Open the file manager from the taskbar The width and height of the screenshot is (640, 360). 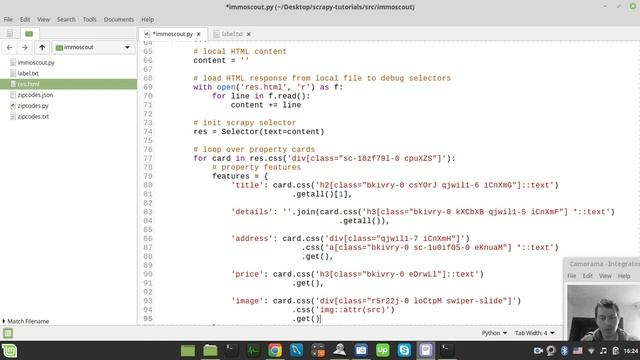(x=210, y=350)
